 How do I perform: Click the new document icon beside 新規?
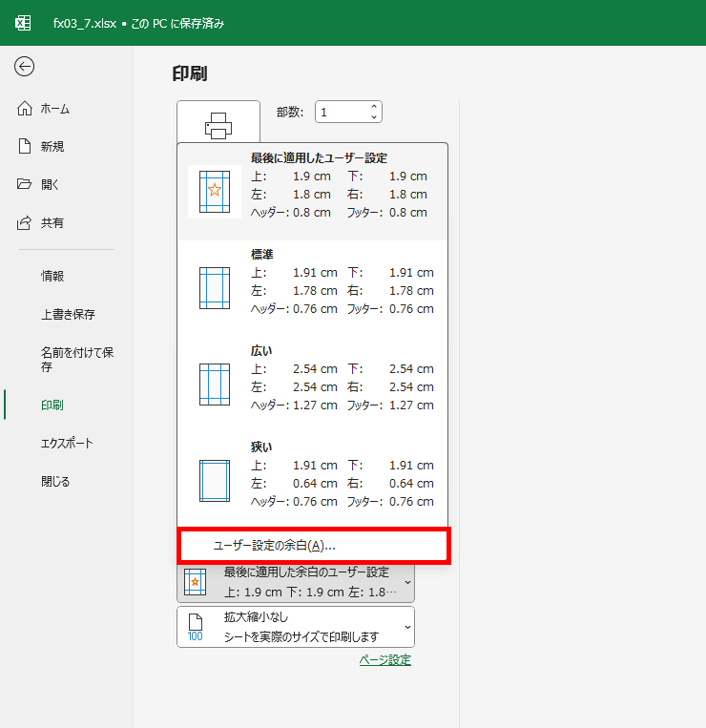click(x=25, y=146)
